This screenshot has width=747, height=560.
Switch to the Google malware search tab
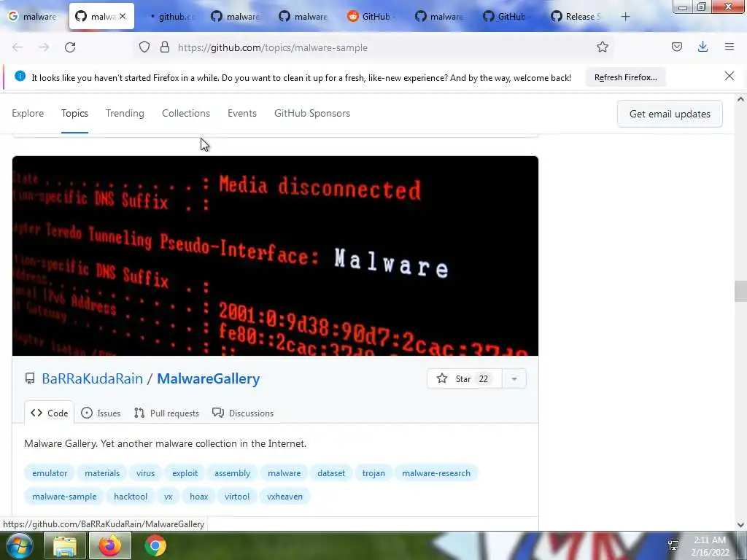point(32,17)
